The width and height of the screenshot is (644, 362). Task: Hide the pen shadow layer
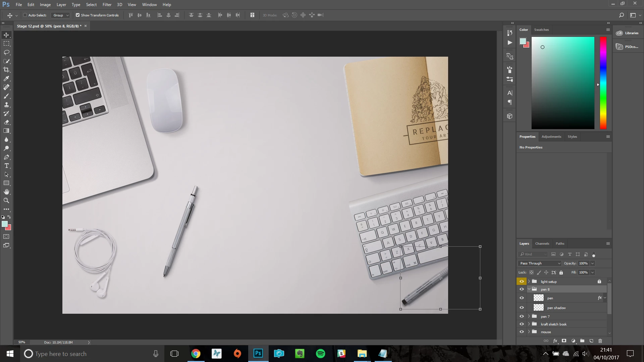pyautogui.click(x=522, y=308)
